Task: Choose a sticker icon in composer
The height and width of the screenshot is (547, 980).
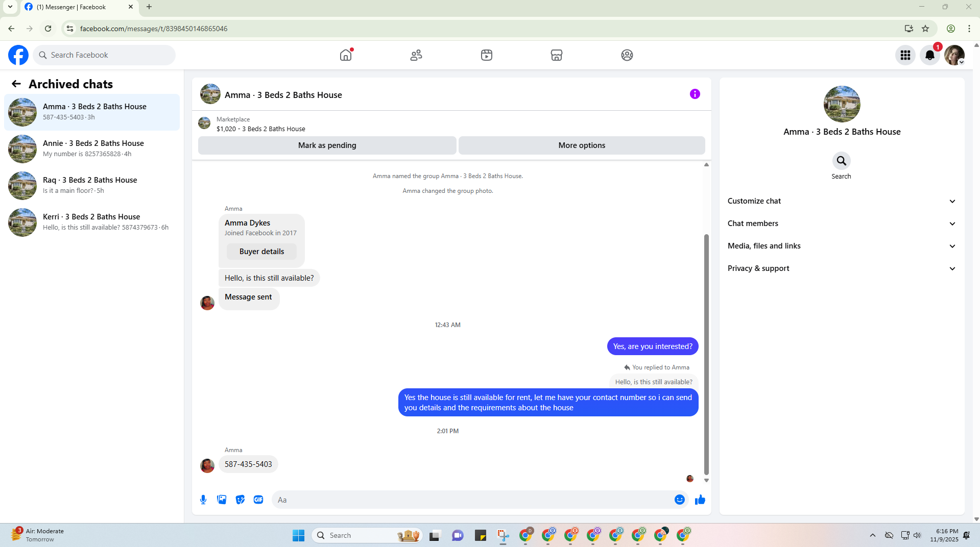Action: coord(240,500)
